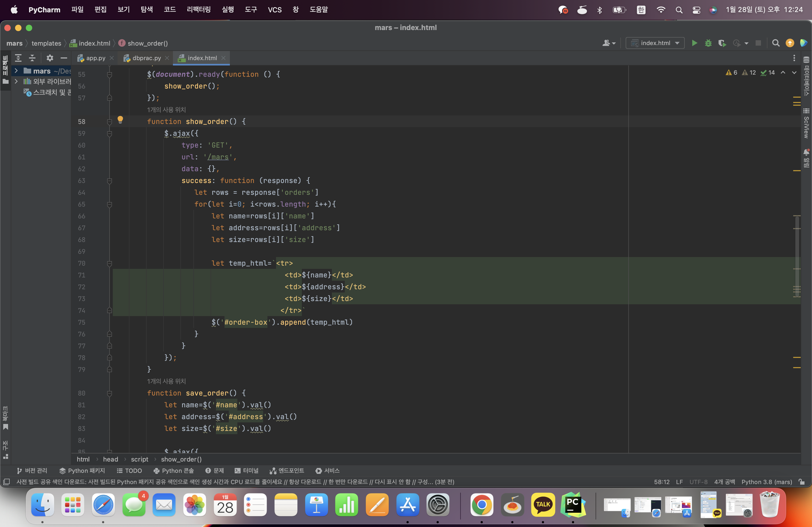Open the 파일 menu
This screenshot has height=527, width=812.
77,10
